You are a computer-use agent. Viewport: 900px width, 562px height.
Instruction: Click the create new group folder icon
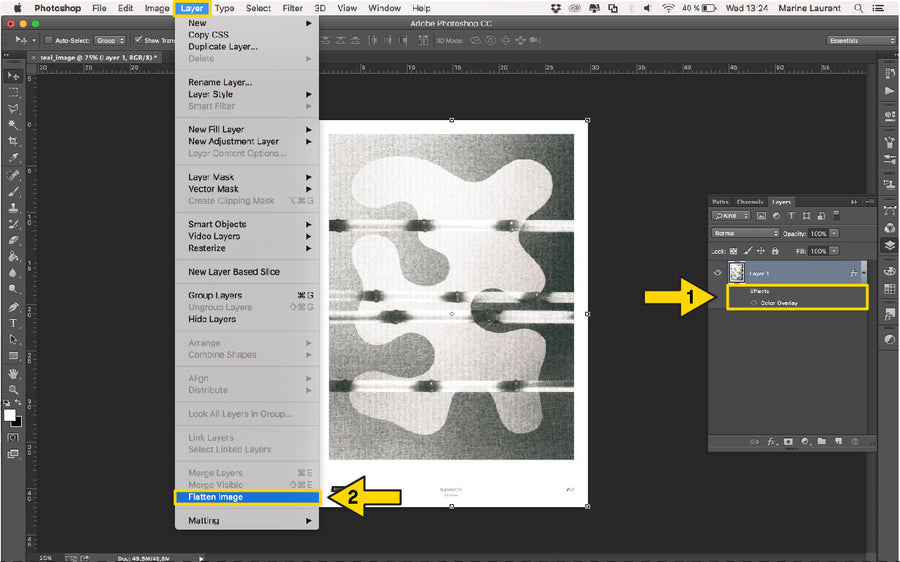821,441
